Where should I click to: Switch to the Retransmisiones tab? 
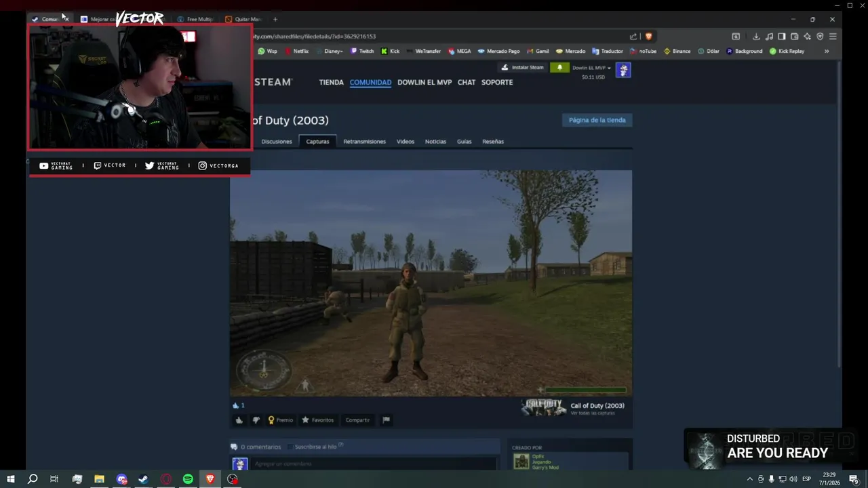click(x=364, y=142)
